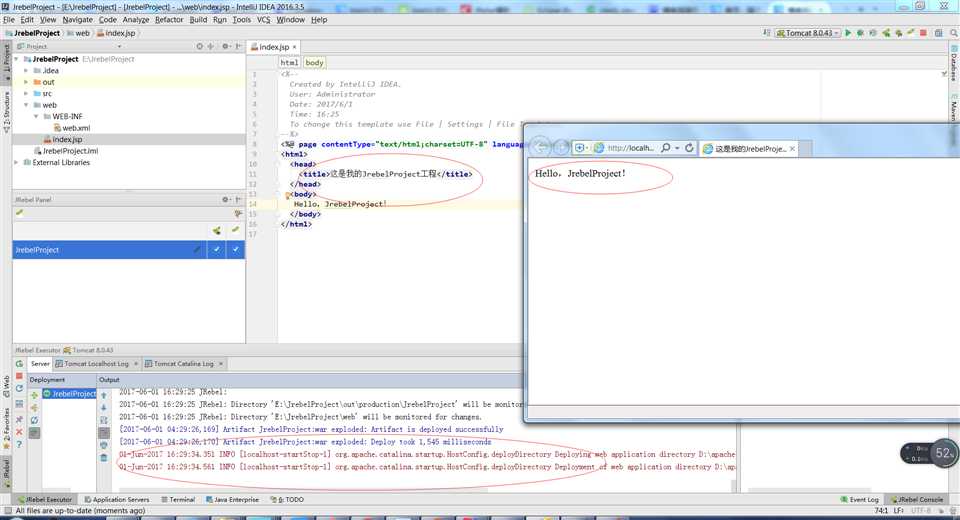Open the JRebel Console
The height and width of the screenshot is (520, 960).
click(x=917, y=500)
